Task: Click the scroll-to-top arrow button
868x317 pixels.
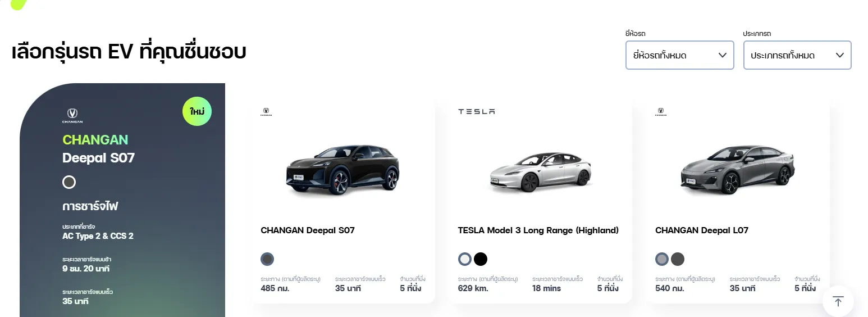Action: tap(838, 301)
